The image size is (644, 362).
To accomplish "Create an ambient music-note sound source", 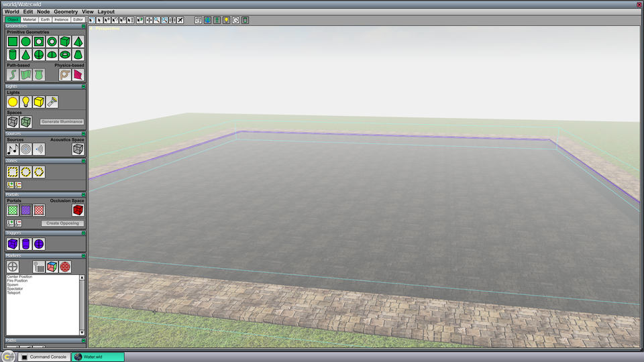I will pyautogui.click(x=13, y=149).
